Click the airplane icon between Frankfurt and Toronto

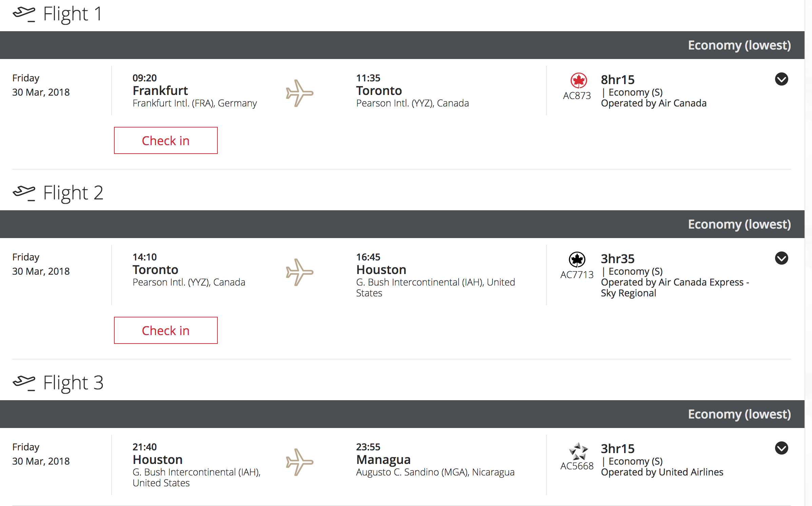(x=299, y=93)
